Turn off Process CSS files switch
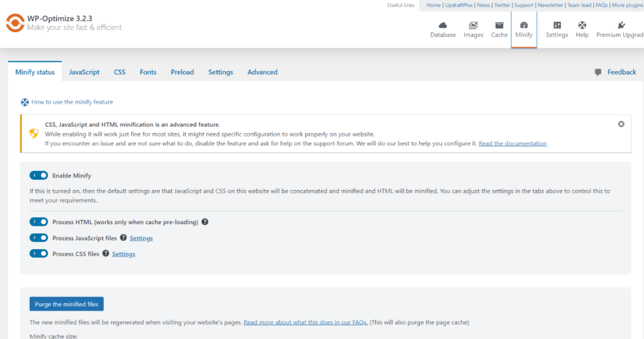This screenshot has height=339, width=644. pos(39,253)
